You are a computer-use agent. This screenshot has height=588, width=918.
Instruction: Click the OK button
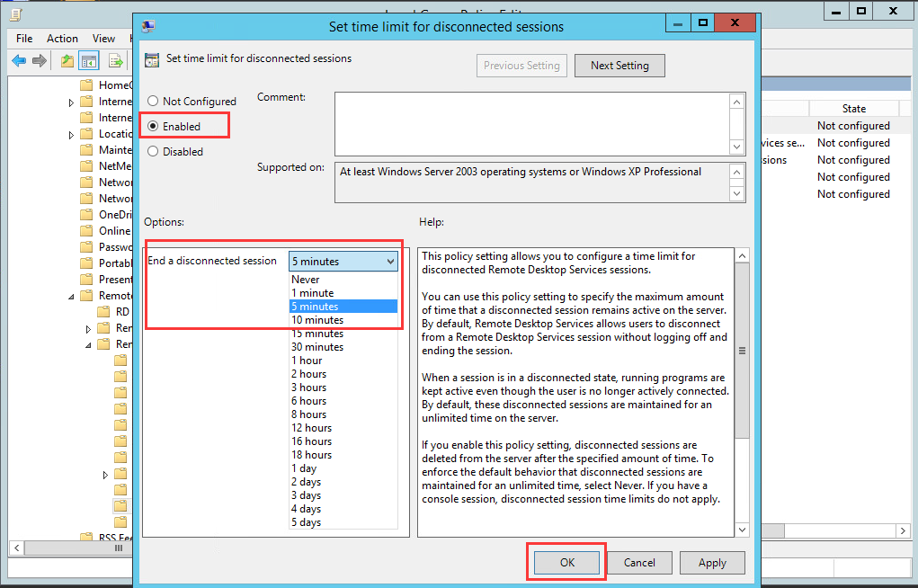(x=566, y=562)
